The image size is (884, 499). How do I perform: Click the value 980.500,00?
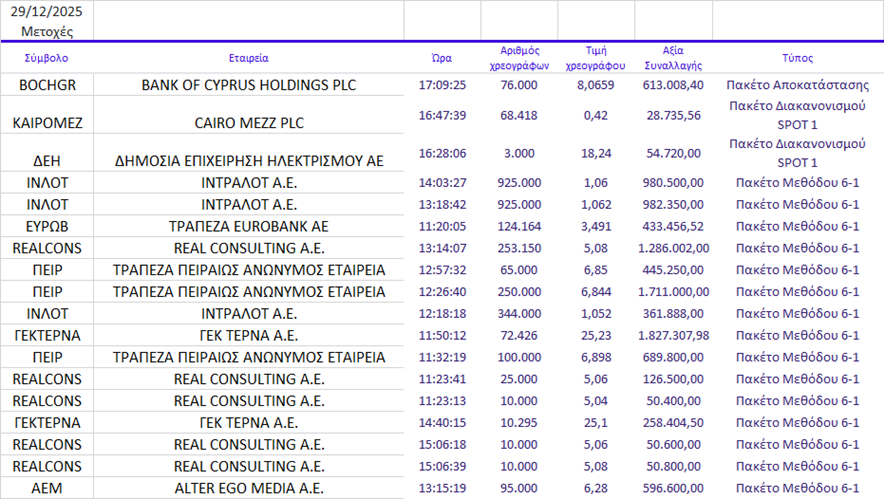(x=673, y=183)
